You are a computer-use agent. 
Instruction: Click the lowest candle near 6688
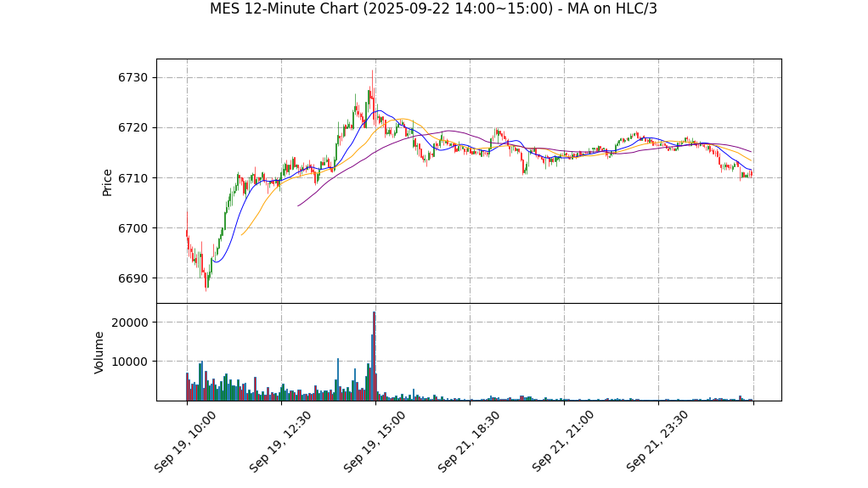click(x=206, y=281)
